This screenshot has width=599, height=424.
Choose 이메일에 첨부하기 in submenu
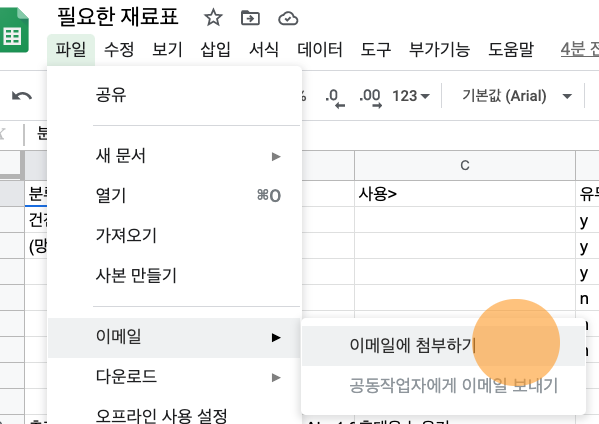coord(443,346)
